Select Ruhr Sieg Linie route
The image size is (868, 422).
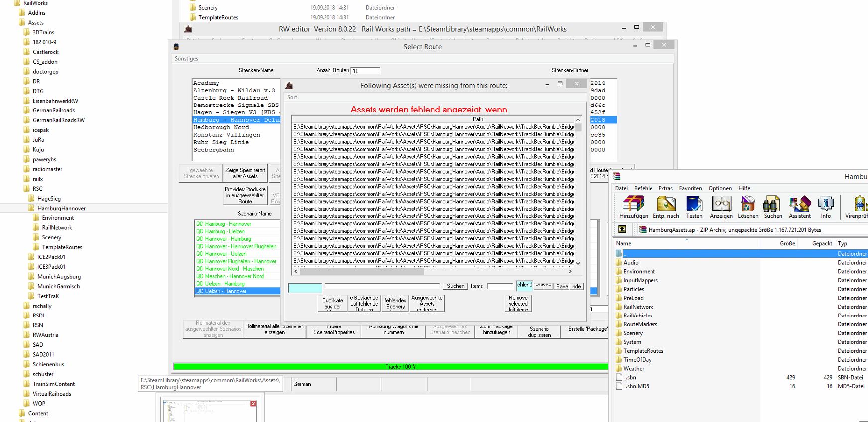coord(220,142)
